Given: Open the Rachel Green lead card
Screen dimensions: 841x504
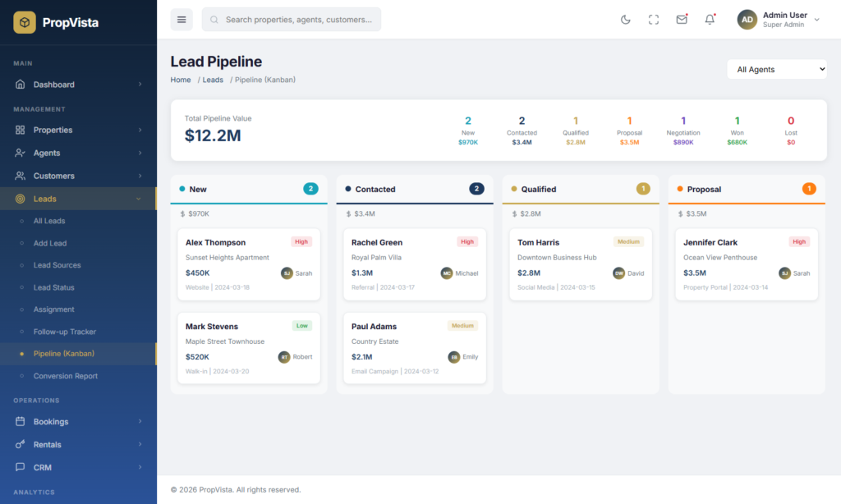Looking at the screenshot, I should coord(415,264).
